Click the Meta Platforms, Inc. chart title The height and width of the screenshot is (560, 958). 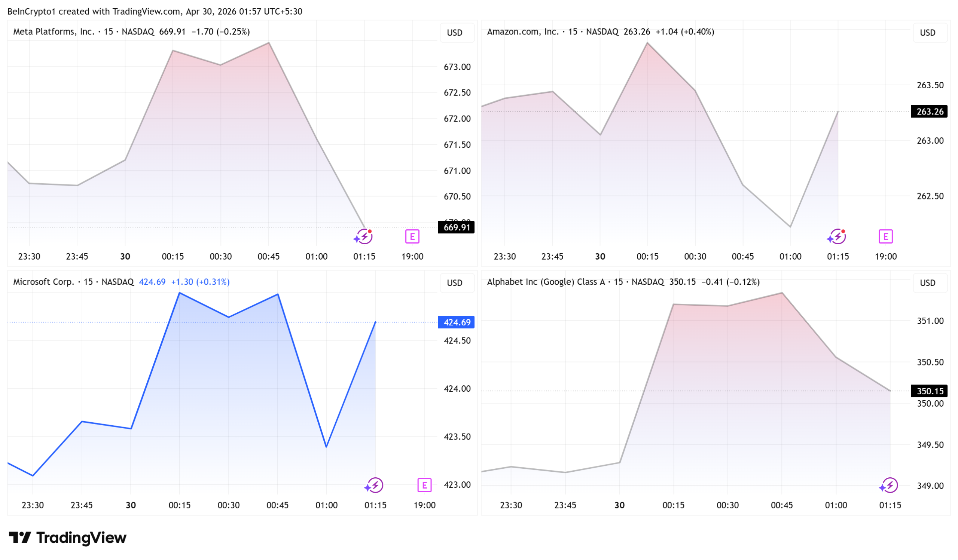coord(54,31)
